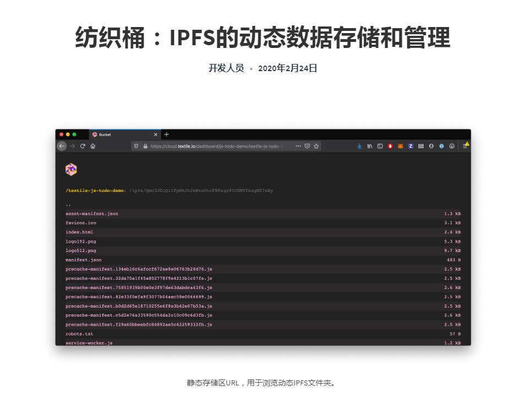Click the 1.3 kB size of asset-manifest.json
This screenshot has height=397, width=532.
coord(452,213)
